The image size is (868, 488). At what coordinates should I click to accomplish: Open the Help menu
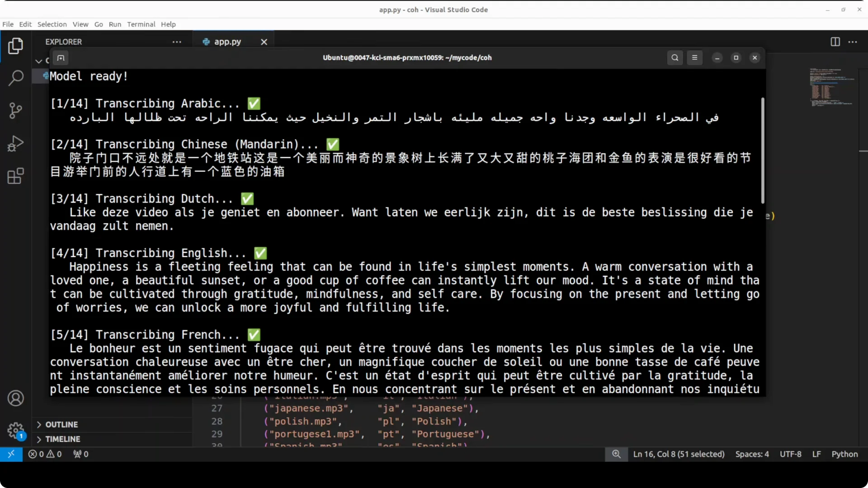(x=168, y=24)
